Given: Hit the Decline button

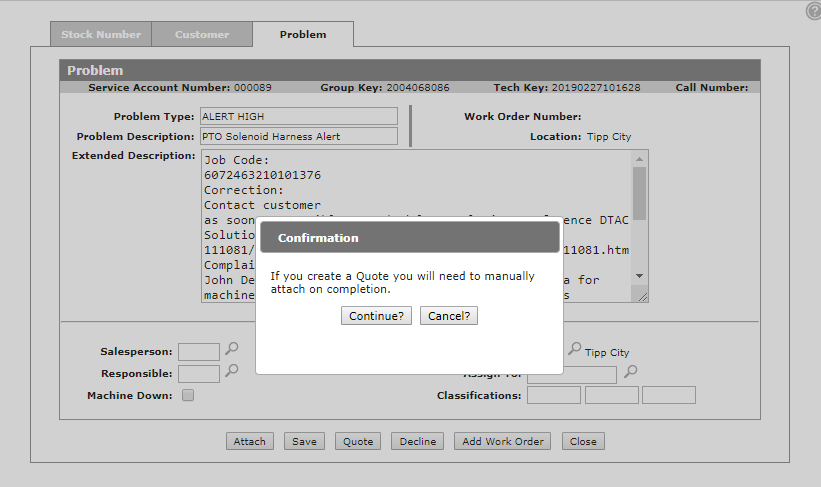Looking at the screenshot, I should tap(418, 441).
